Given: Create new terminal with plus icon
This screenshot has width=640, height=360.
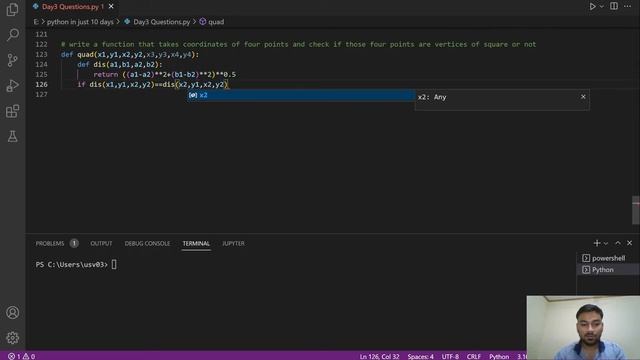Looking at the screenshot, I should pyautogui.click(x=597, y=243).
